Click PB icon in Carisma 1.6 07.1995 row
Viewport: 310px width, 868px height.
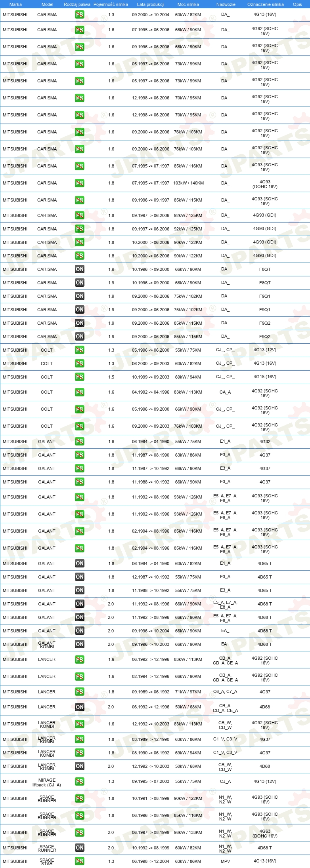coord(80,30)
